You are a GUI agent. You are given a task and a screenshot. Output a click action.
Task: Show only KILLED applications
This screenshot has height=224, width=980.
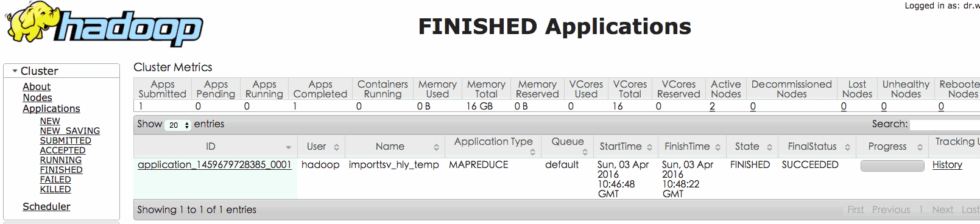pyautogui.click(x=55, y=189)
